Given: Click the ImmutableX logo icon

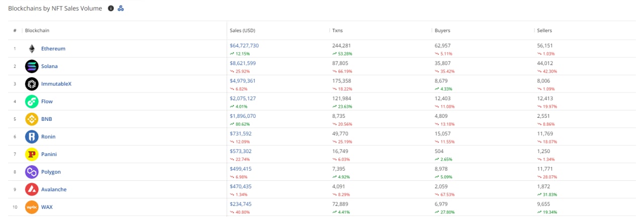Looking at the screenshot, I should (x=32, y=84).
